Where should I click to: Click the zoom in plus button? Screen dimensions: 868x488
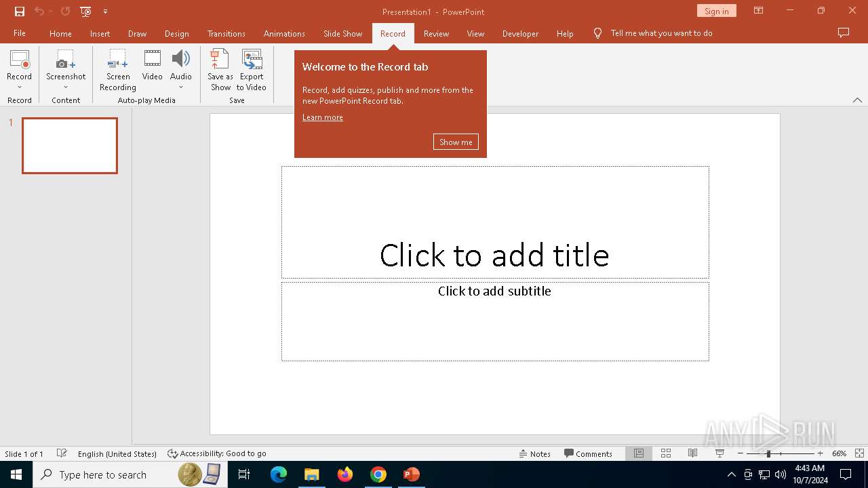pyautogui.click(x=820, y=453)
